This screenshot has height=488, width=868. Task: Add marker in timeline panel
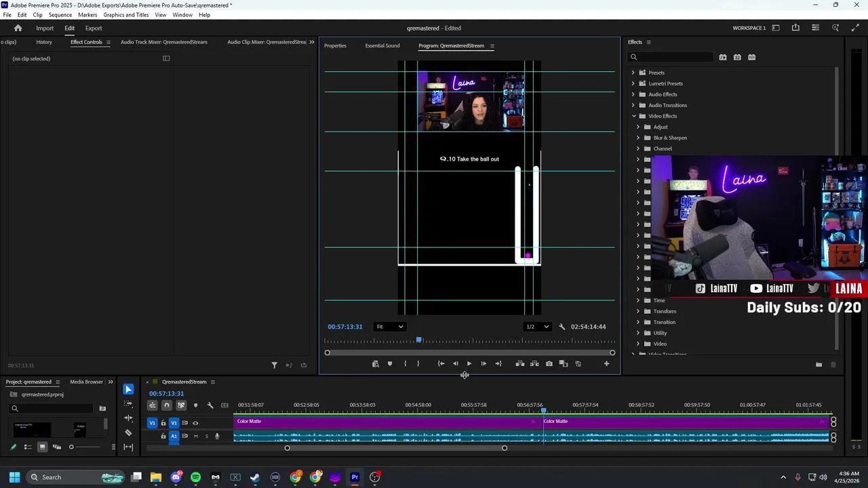point(195,405)
